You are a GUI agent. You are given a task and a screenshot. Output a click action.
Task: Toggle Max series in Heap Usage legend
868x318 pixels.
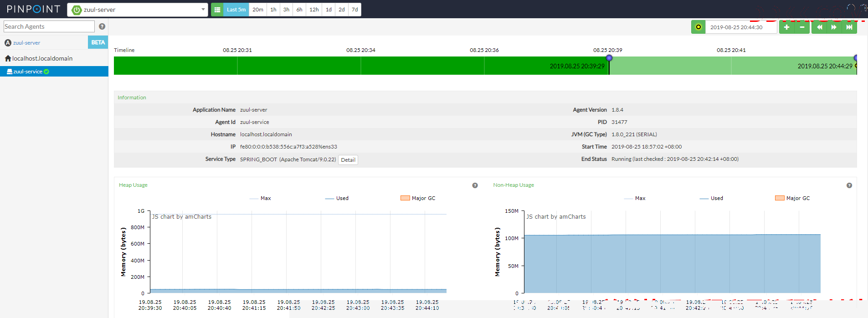260,198
